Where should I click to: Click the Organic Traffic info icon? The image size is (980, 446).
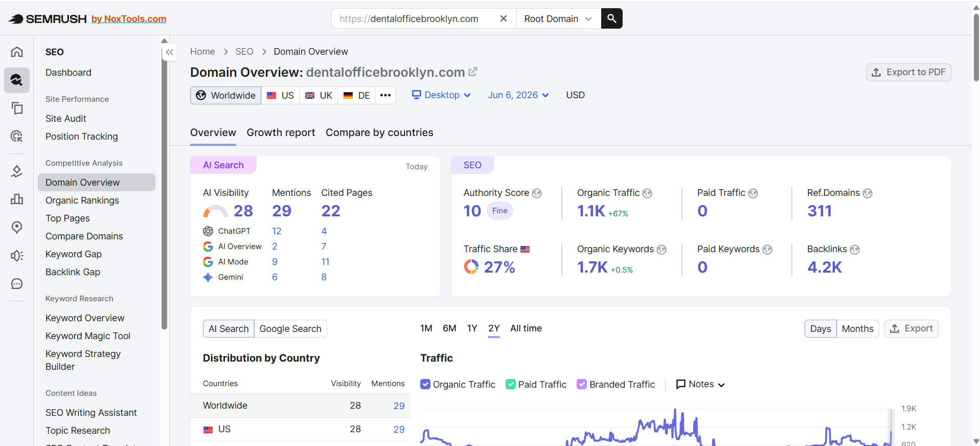(647, 193)
